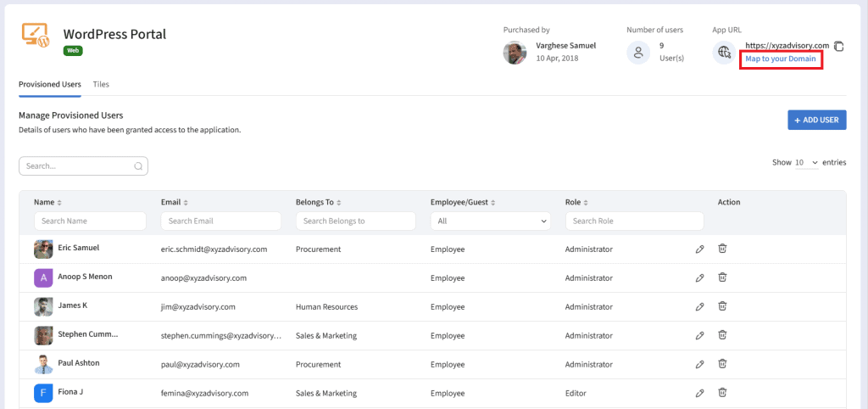Edit Eric Samuel's user record
The image size is (868, 409).
click(x=699, y=249)
